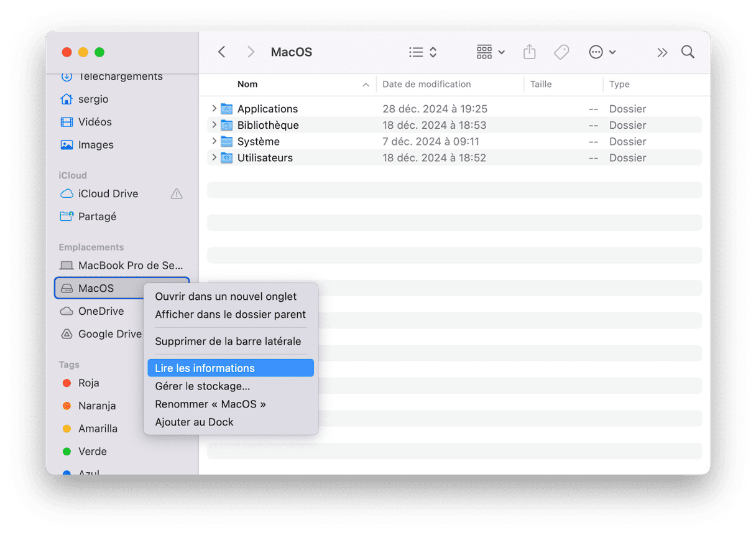
Task: Click the Applications folder icon
Action: pos(227,109)
